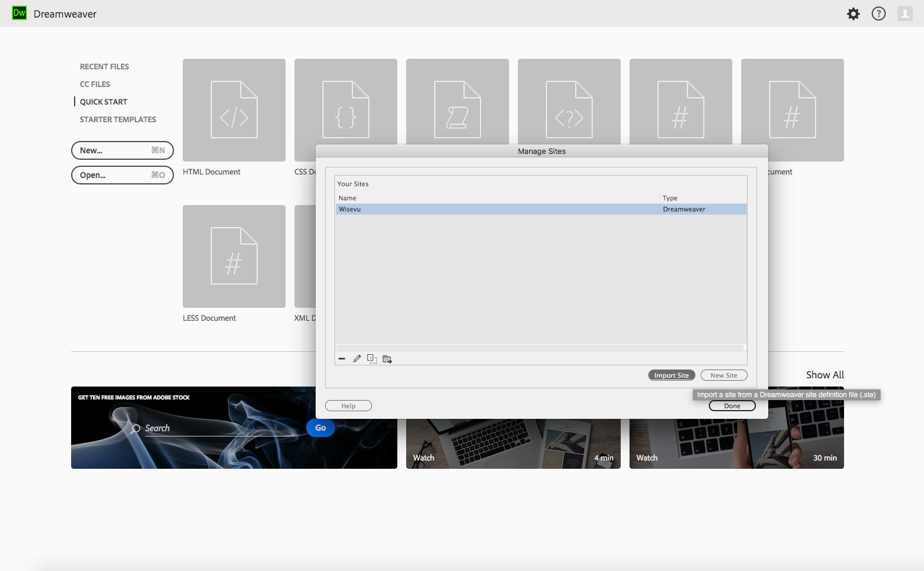The height and width of the screenshot is (571, 924).
Task: Create a new CSS Document
Action: (346, 101)
